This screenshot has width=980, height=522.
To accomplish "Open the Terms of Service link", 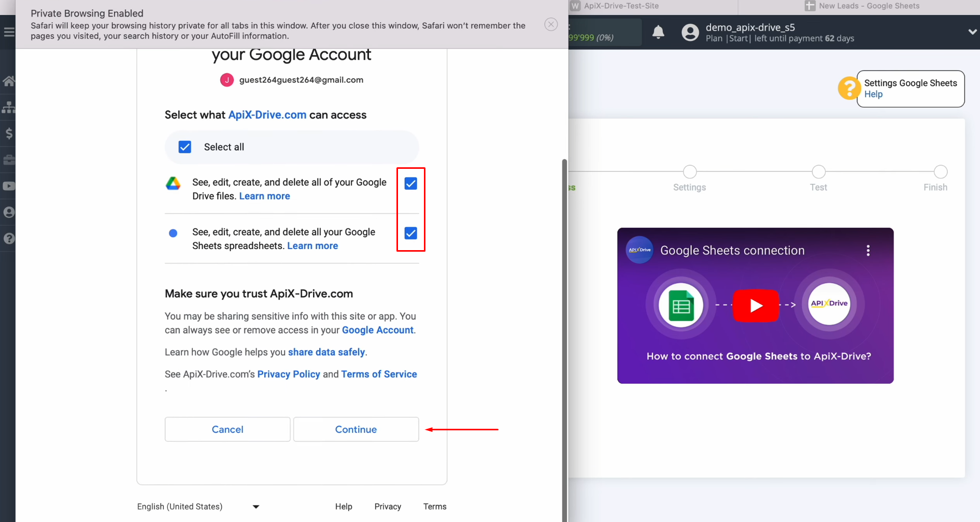I will pyautogui.click(x=379, y=374).
